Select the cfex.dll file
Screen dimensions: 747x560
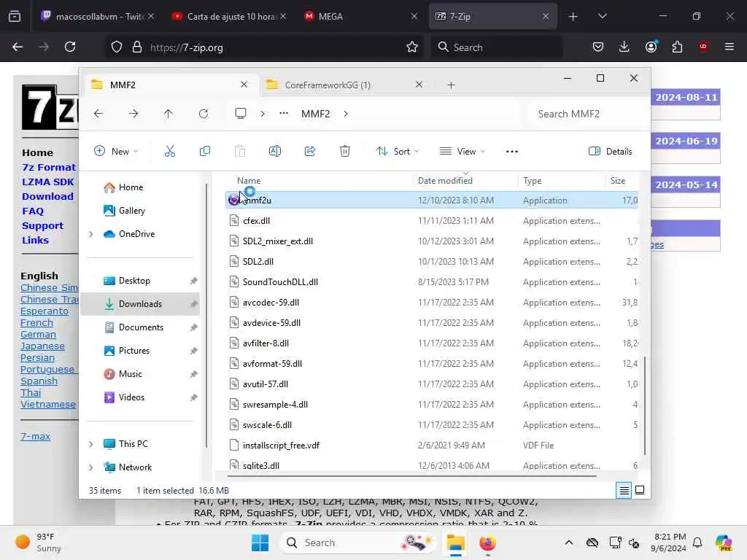pos(431,221)
